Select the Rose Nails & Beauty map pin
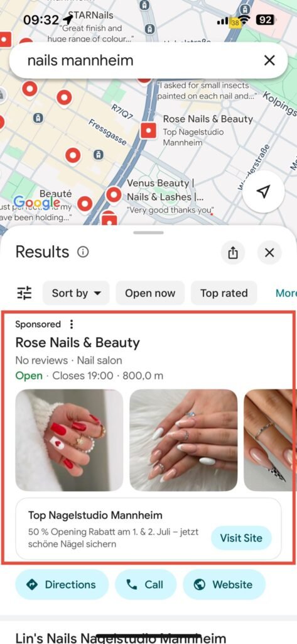The width and height of the screenshot is (297, 644). [x=148, y=131]
